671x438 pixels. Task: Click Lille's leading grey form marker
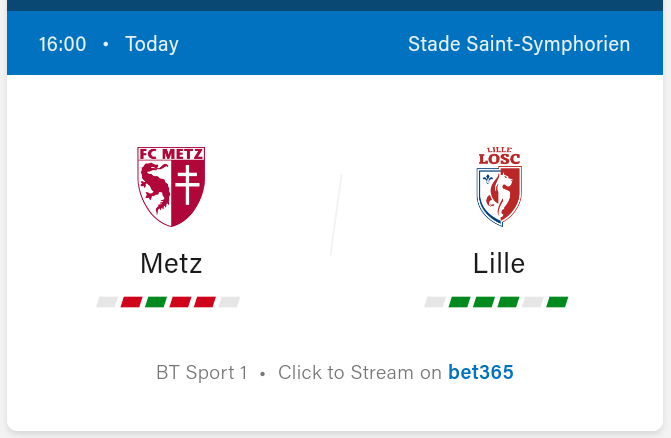click(435, 302)
